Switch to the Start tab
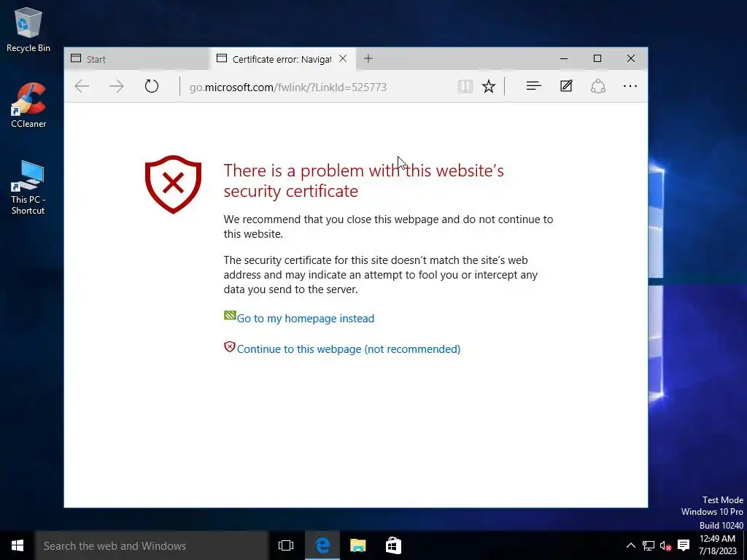This screenshot has height=560, width=747. click(136, 59)
